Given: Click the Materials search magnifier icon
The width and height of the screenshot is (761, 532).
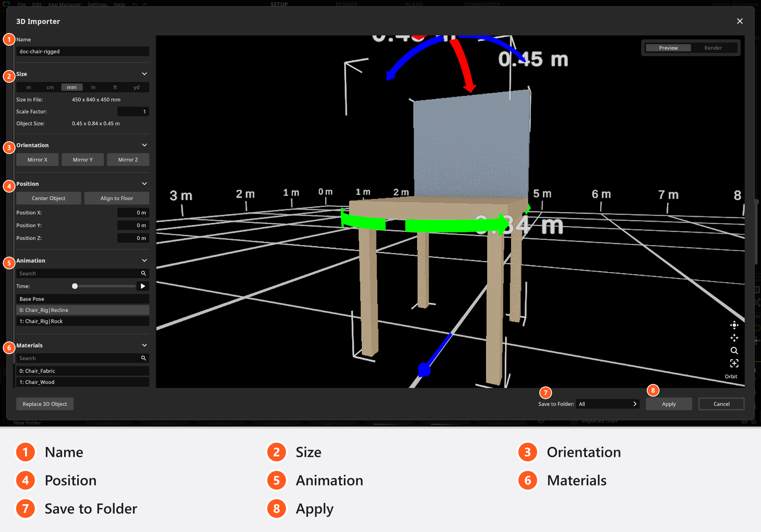Looking at the screenshot, I should (144, 358).
